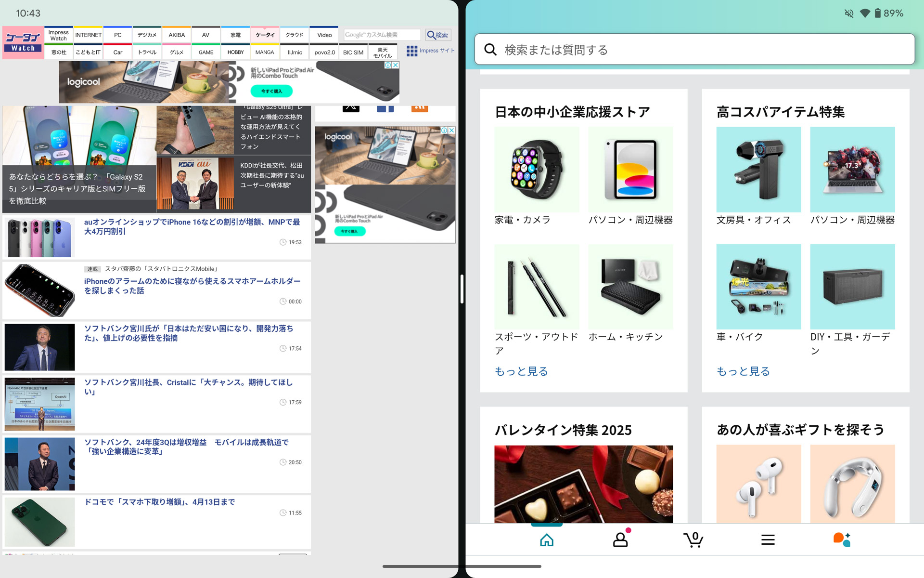Screen dimensions: 924x578
Task: Tap the 17.3 laptop thumbnail
Action: 852,170
